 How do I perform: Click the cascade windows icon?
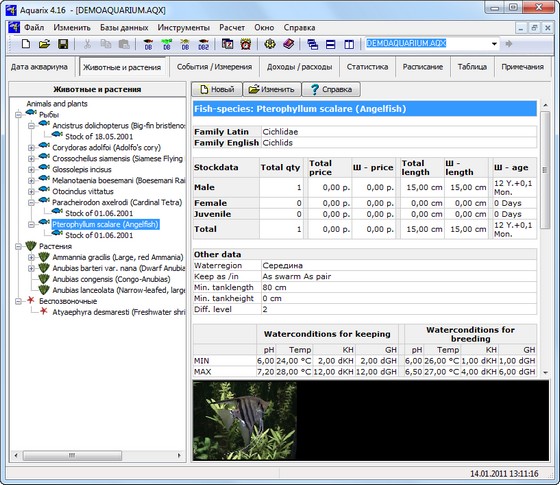[312, 44]
